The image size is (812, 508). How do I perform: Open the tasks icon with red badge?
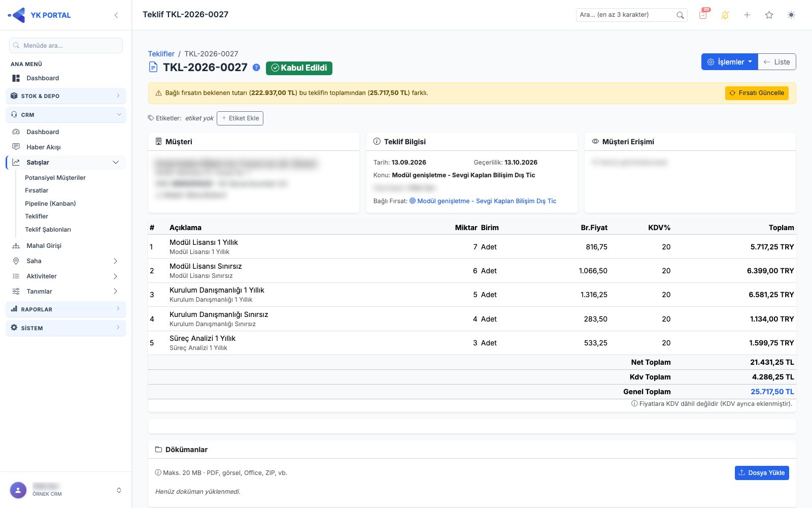coord(703,15)
